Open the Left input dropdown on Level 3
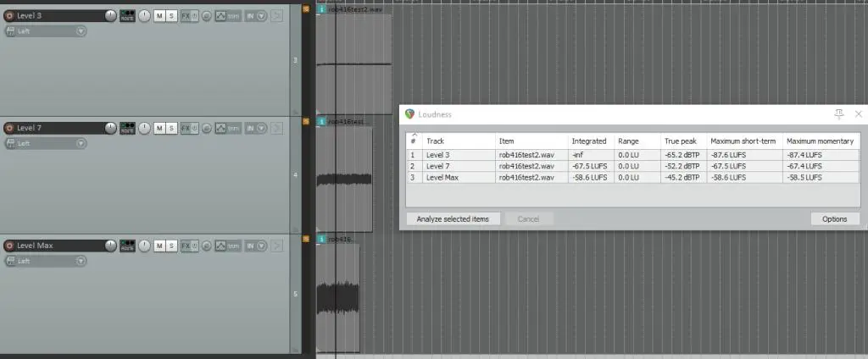Image resolution: width=868 pixels, height=359 pixels. pos(81,31)
